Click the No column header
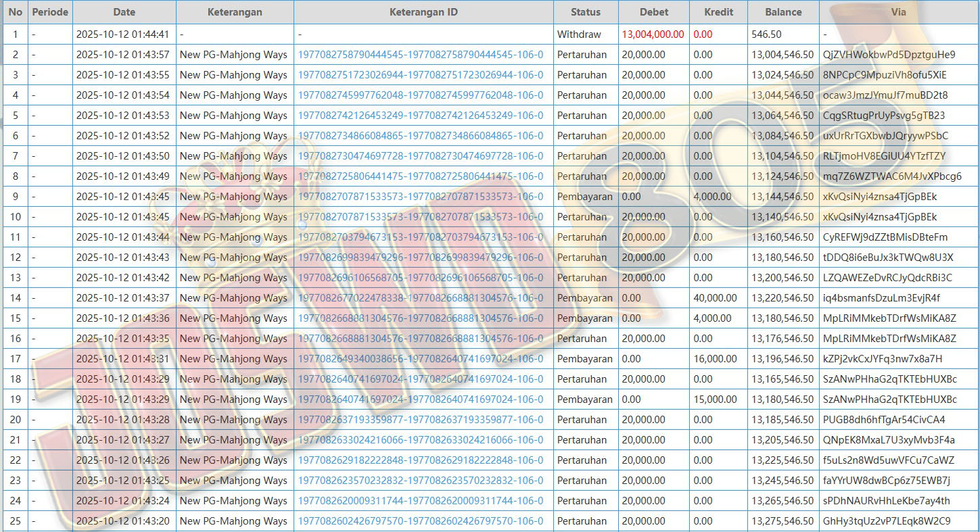The height and width of the screenshot is (532, 980). pyautogui.click(x=16, y=12)
